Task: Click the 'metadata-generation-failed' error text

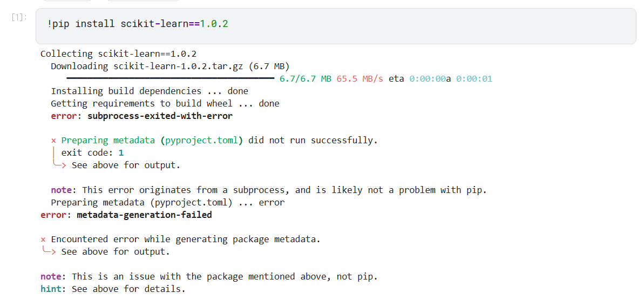Action: 144,215
